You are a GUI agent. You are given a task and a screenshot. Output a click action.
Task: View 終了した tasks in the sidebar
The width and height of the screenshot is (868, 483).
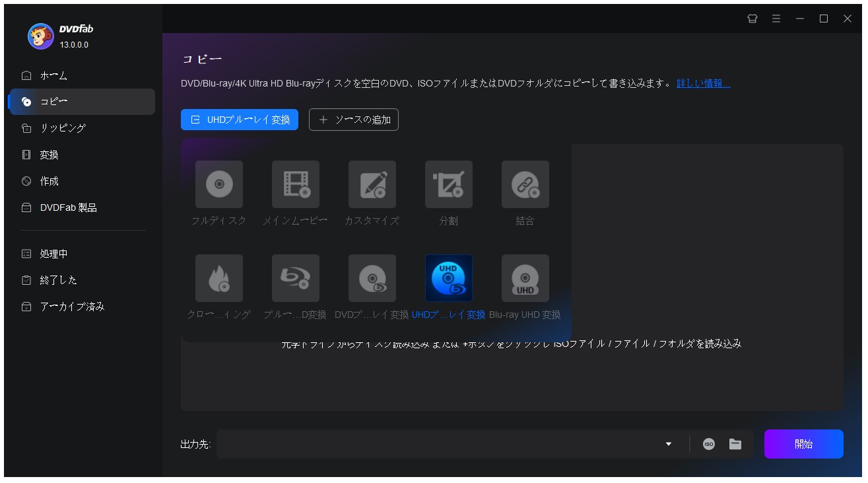[82, 280]
